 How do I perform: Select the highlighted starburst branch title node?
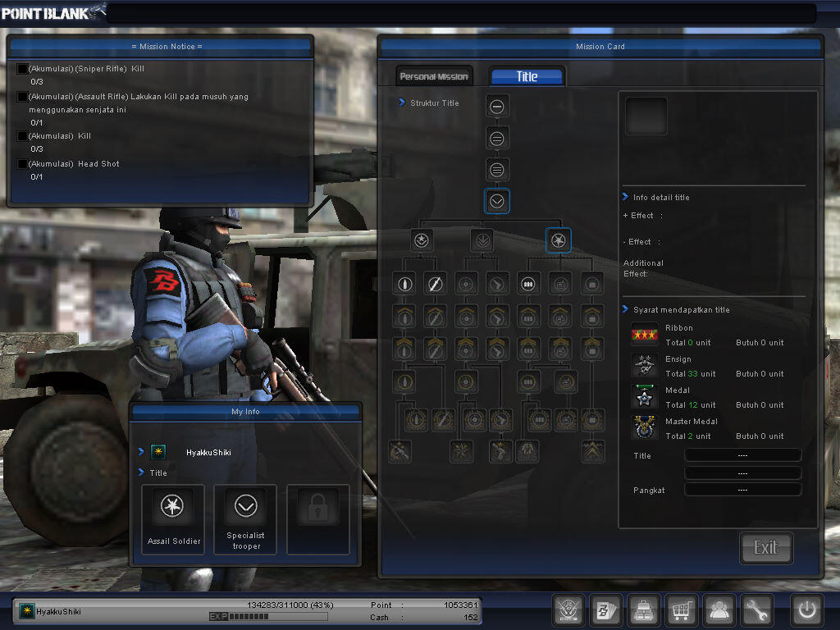[558, 240]
